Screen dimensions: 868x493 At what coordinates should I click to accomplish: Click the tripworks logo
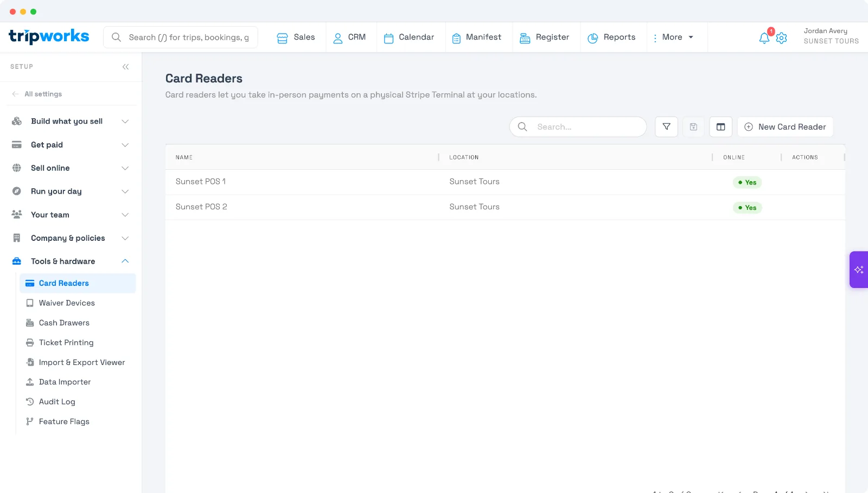pos(49,36)
